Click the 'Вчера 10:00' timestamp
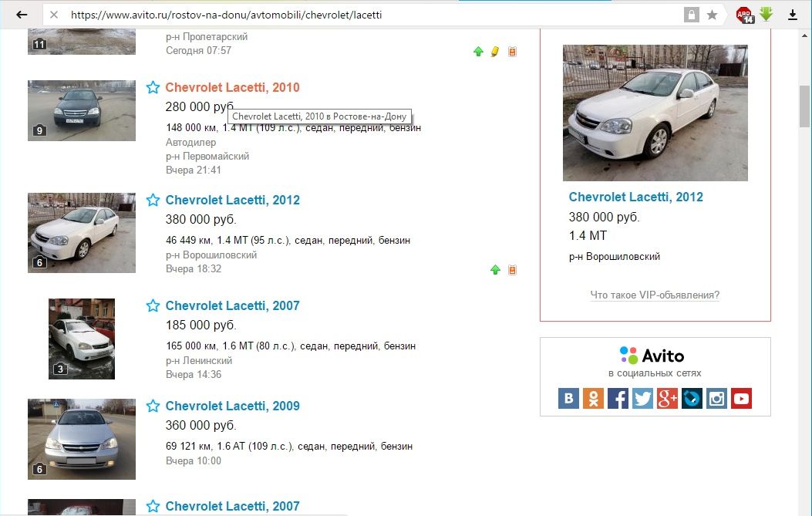The image size is (812, 516). (193, 460)
